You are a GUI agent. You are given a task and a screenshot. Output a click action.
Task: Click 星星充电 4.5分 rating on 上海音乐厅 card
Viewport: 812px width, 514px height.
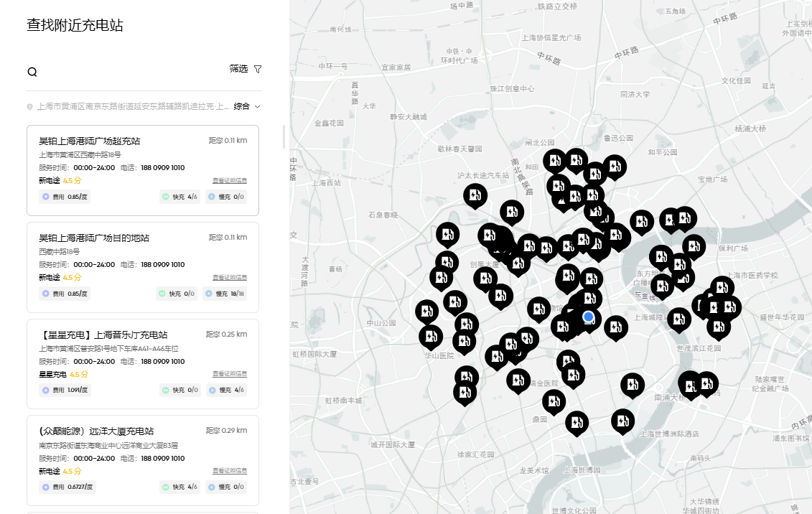[x=63, y=374]
